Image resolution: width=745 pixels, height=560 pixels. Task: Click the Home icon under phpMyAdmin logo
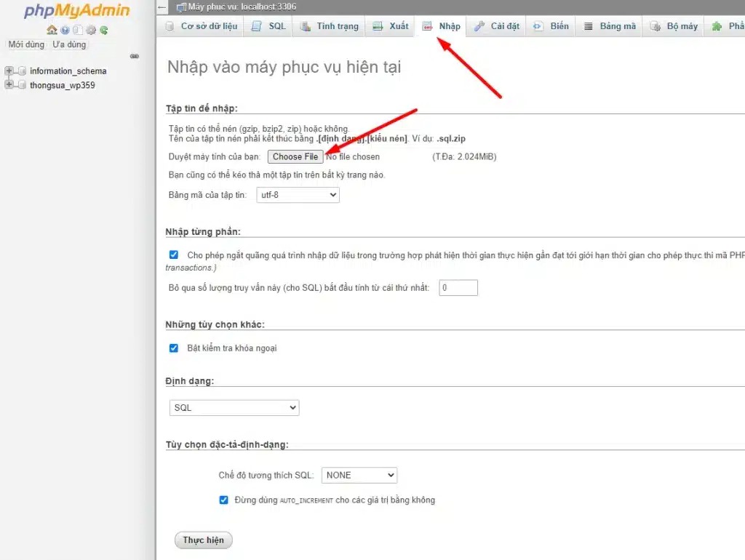52,30
